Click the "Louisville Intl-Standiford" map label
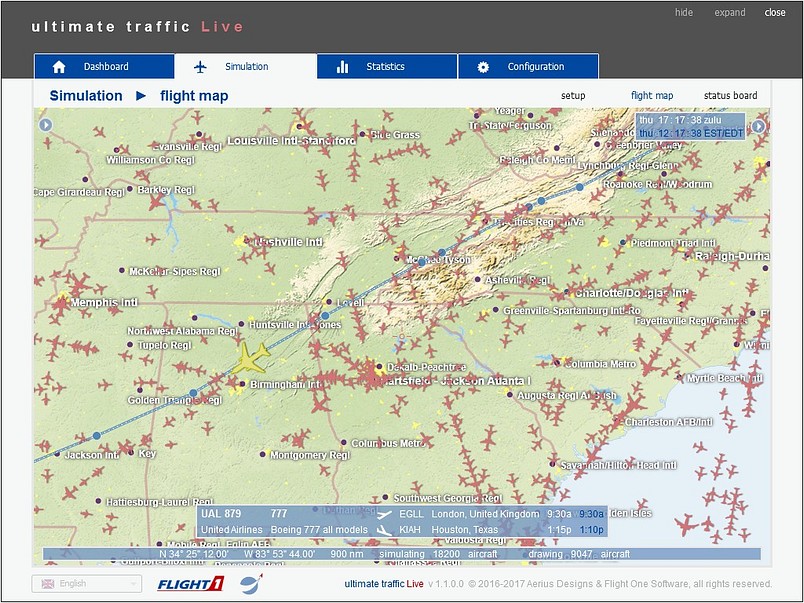Screen dimensions: 804x603 (x=292, y=140)
